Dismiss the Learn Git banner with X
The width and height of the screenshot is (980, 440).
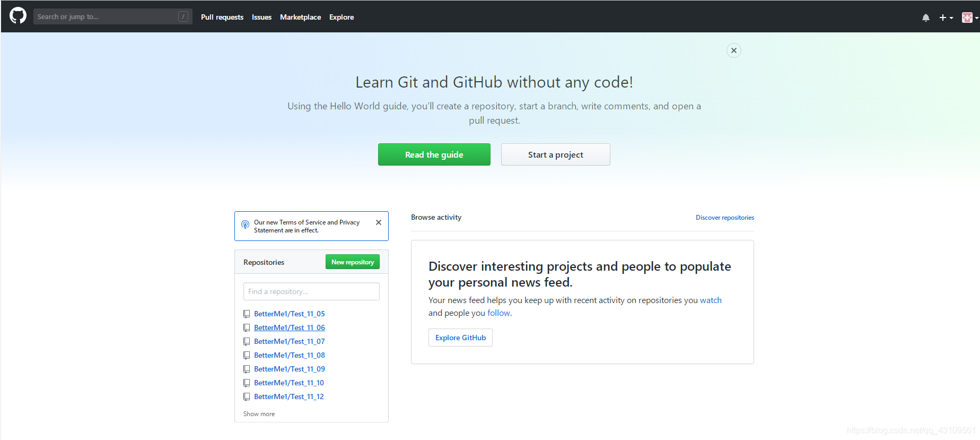tap(734, 50)
